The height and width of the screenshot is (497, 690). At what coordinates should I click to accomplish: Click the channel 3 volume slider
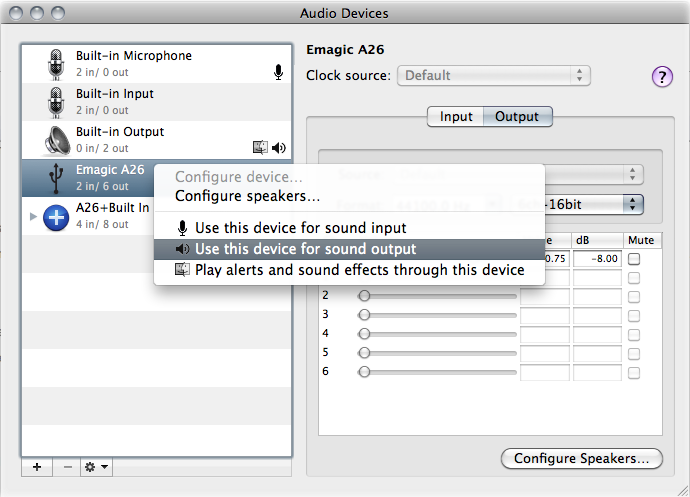[437, 315]
